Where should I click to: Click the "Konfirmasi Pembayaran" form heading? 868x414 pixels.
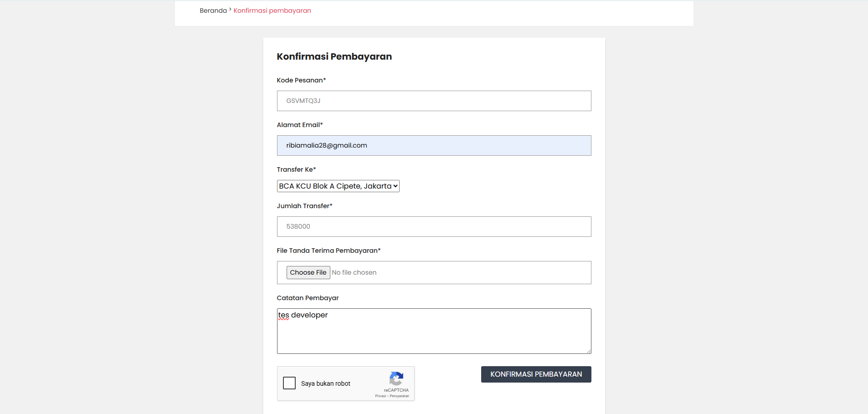click(x=334, y=56)
